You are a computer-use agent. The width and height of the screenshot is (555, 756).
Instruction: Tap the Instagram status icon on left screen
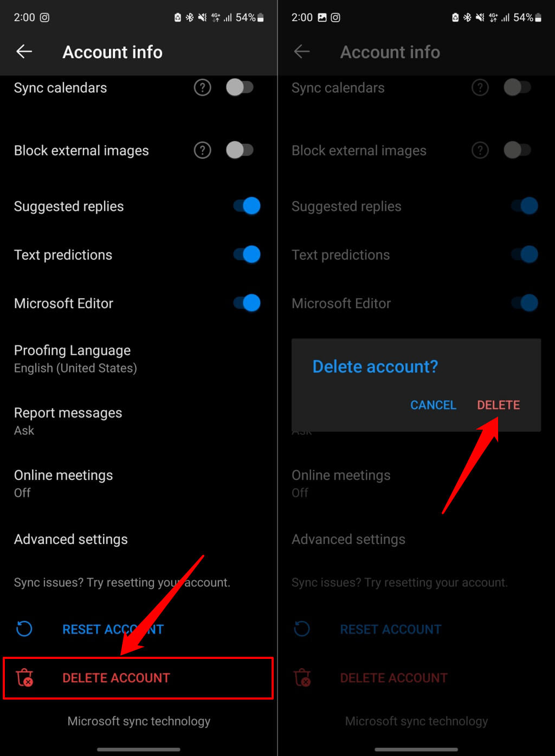tap(45, 17)
